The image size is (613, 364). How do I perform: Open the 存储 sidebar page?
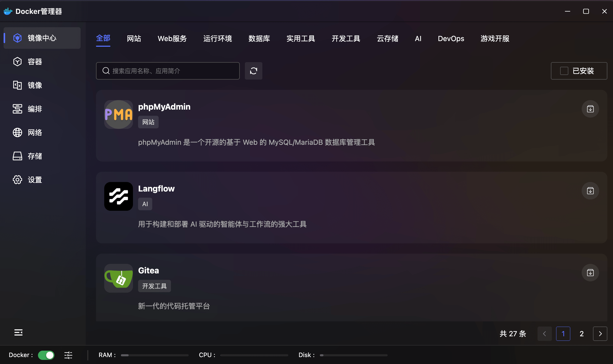click(x=42, y=156)
